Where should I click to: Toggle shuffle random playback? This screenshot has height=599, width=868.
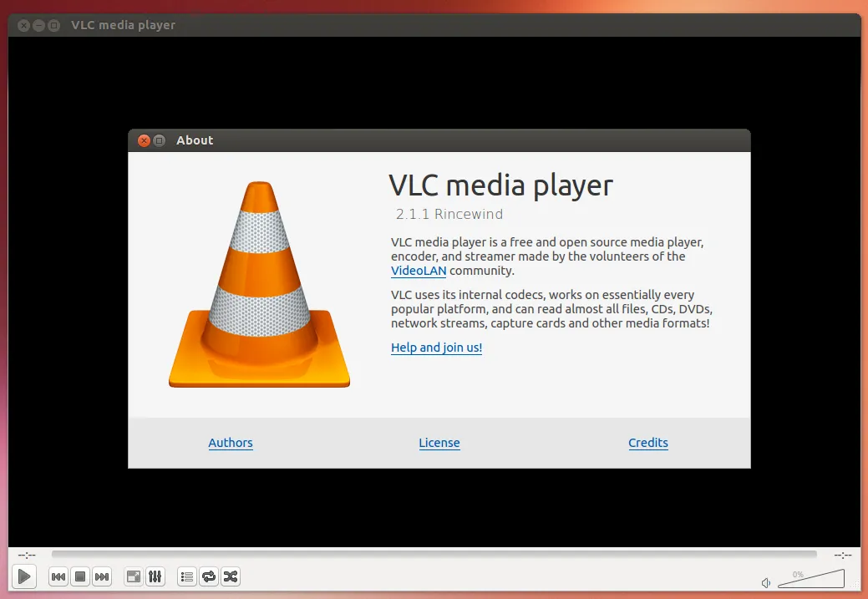click(231, 576)
